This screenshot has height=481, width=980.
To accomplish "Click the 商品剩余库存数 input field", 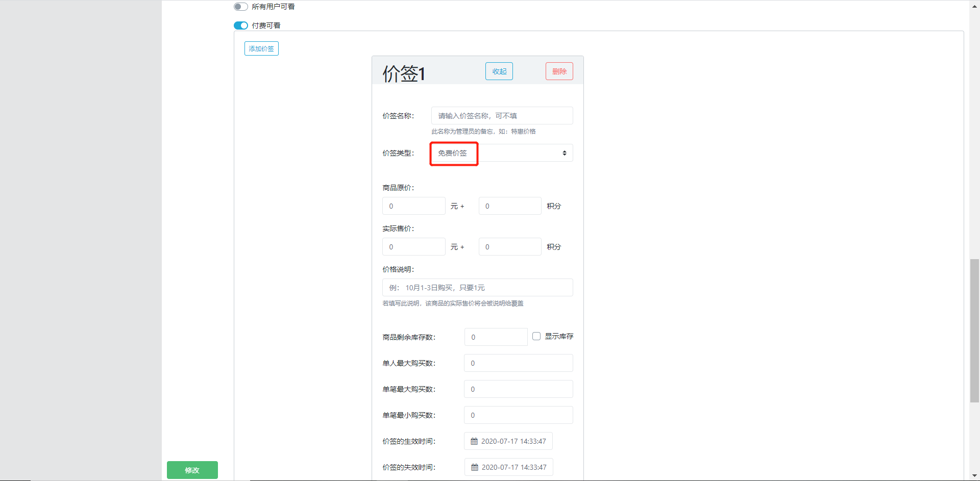I will point(496,337).
